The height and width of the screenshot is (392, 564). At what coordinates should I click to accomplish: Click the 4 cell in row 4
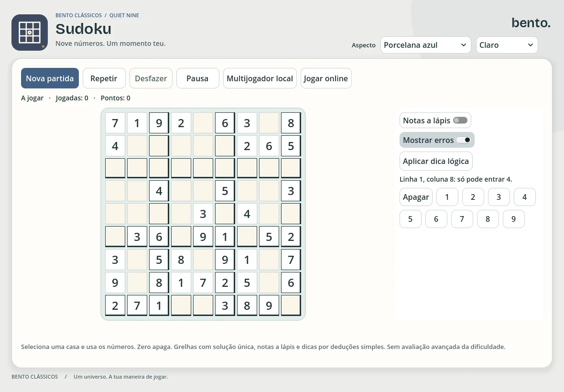click(159, 191)
